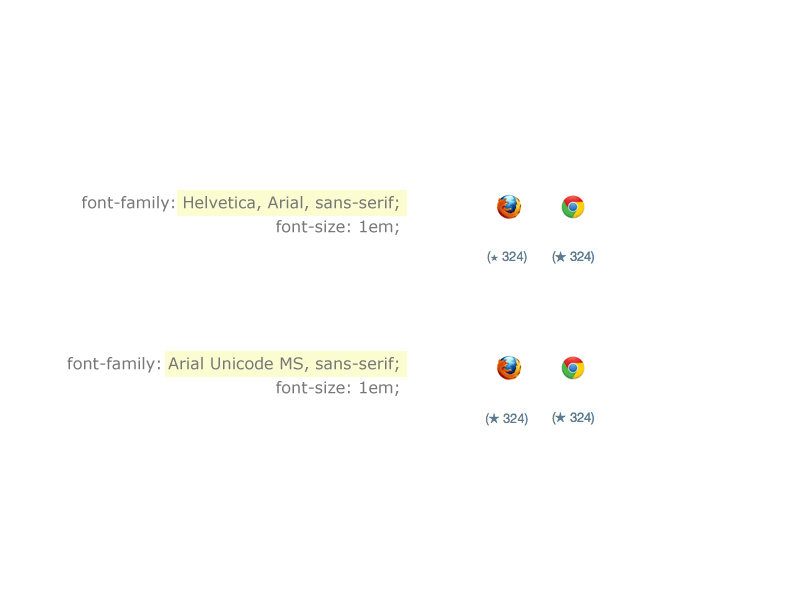Viewport: 800px width, 600px height.
Task: Click the Chrome icon beside the Helvetica rule
Action: pos(573,207)
